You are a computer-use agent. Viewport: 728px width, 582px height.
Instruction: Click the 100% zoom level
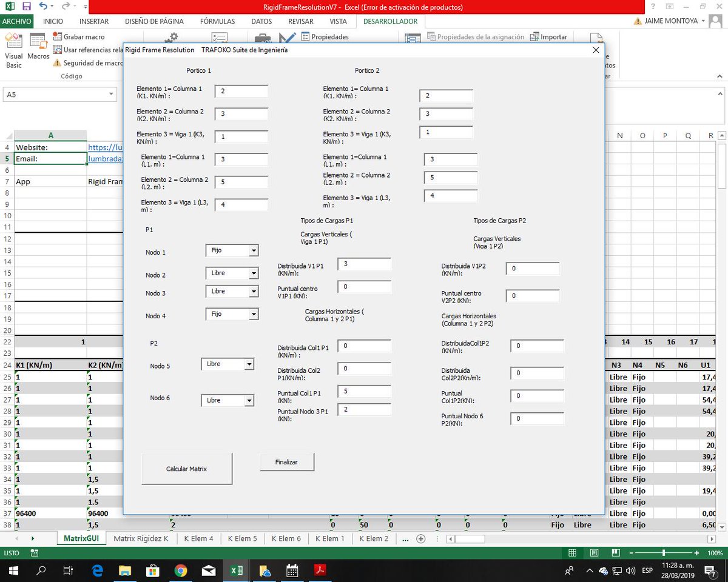tap(714, 553)
